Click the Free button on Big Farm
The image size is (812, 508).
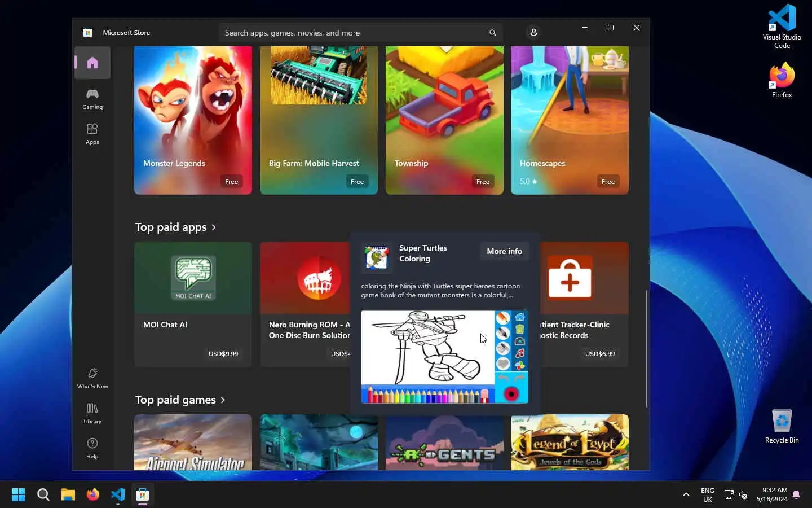pyautogui.click(x=357, y=181)
